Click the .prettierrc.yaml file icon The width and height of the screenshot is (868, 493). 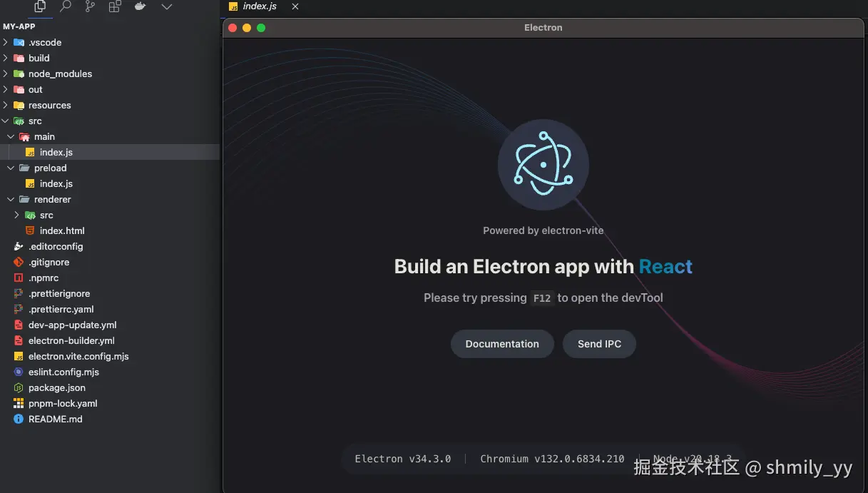click(19, 309)
